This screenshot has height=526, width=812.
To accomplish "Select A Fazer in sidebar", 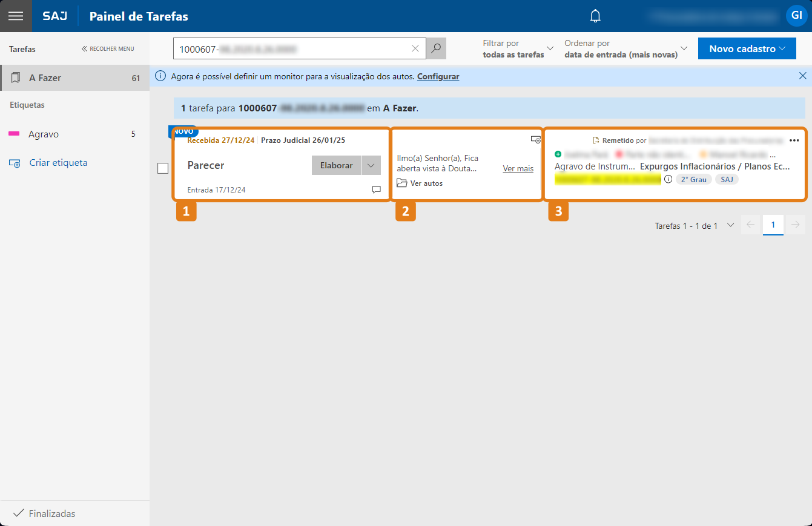I will pos(74,77).
